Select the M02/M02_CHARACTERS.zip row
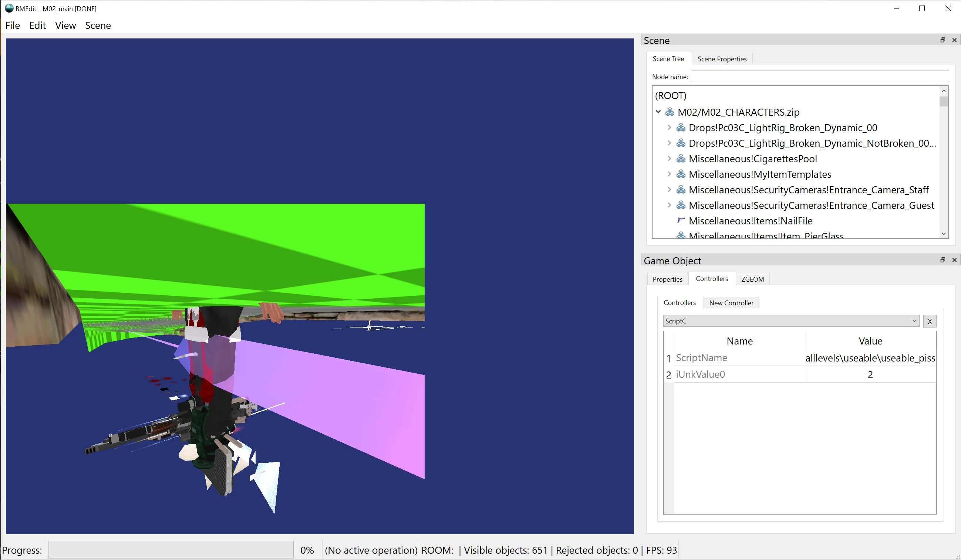 [738, 112]
